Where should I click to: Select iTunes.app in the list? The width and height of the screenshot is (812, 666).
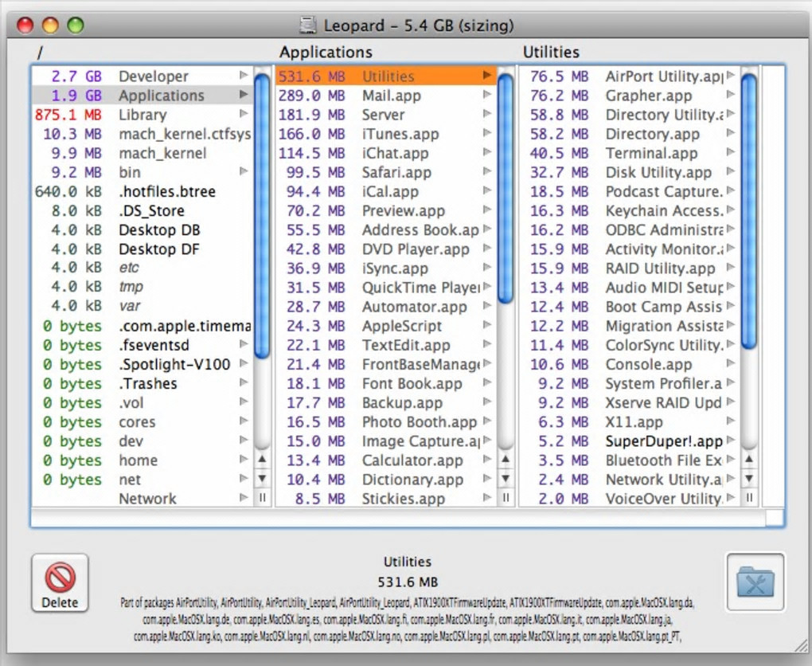[x=400, y=134]
